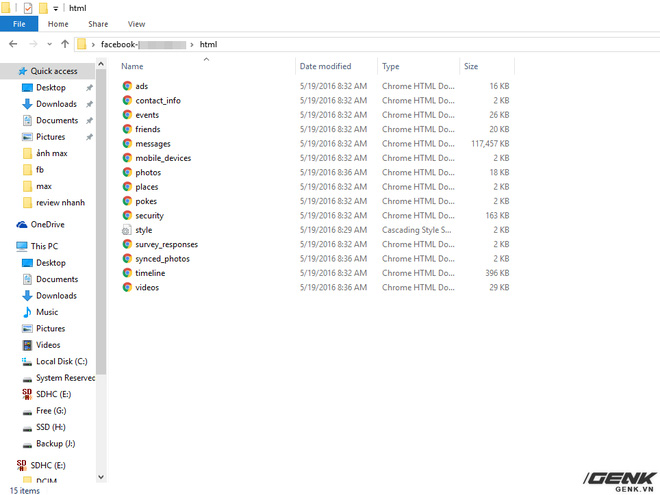
Task: Open Quick Access Toolbar customize dropdown
Action: click(56, 8)
